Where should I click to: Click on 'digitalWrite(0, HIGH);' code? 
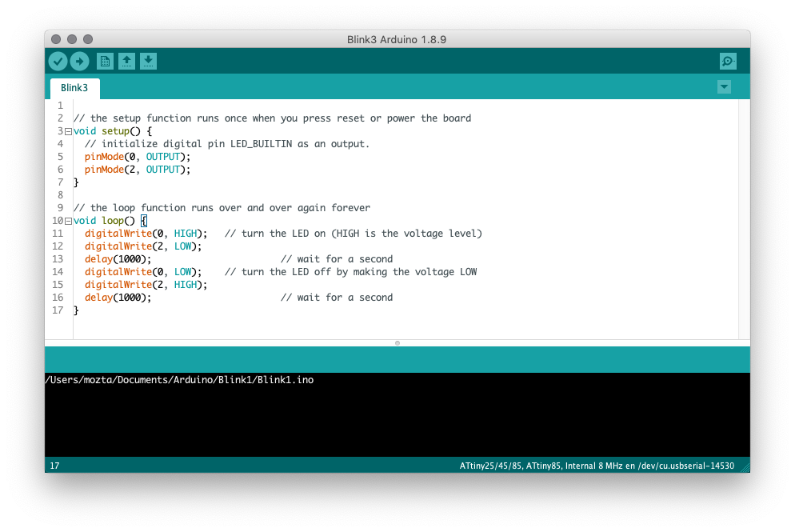tap(146, 234)
